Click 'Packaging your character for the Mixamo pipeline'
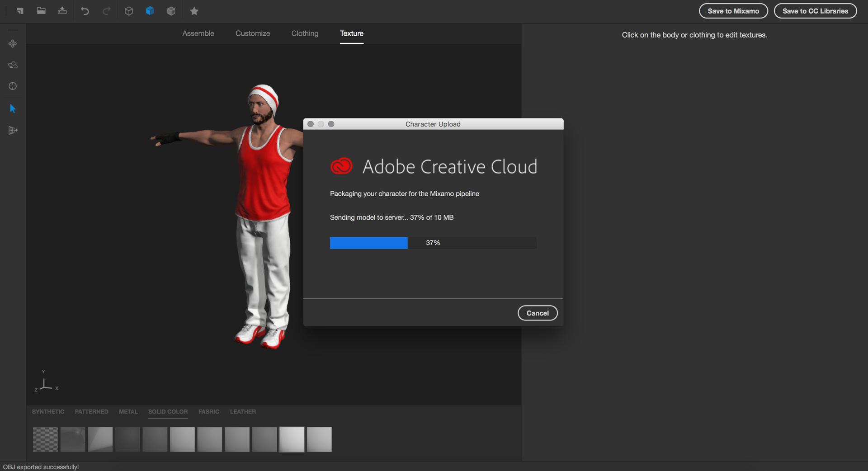This screenshot has width=868, height=471. (405, 193)
